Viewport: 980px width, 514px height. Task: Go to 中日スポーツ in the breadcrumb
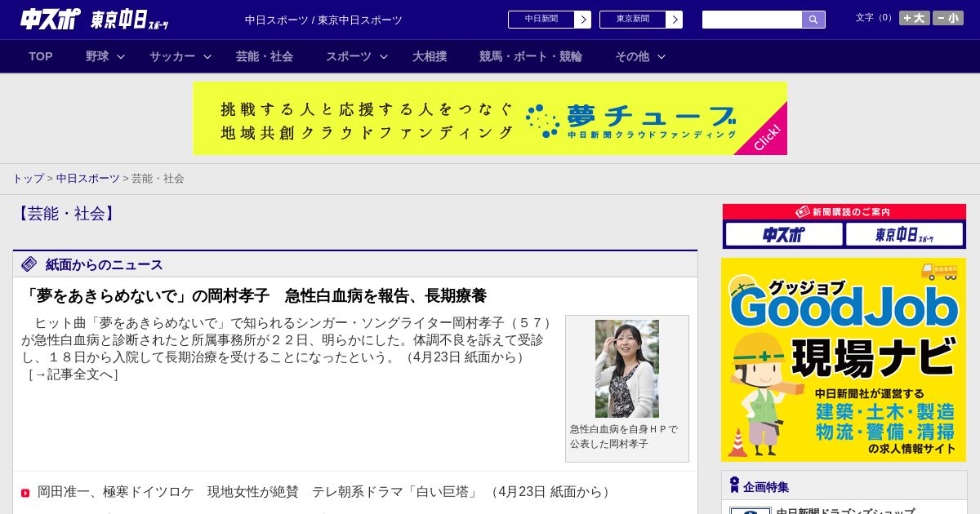tap(87, 178)
